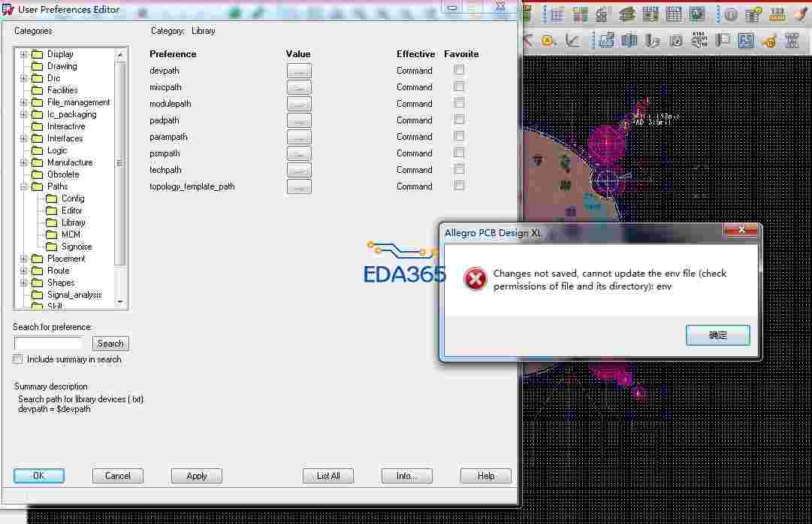Screen dimensions: 812x524
Task: Expand the Drc category node
Action: pos(23,78)
